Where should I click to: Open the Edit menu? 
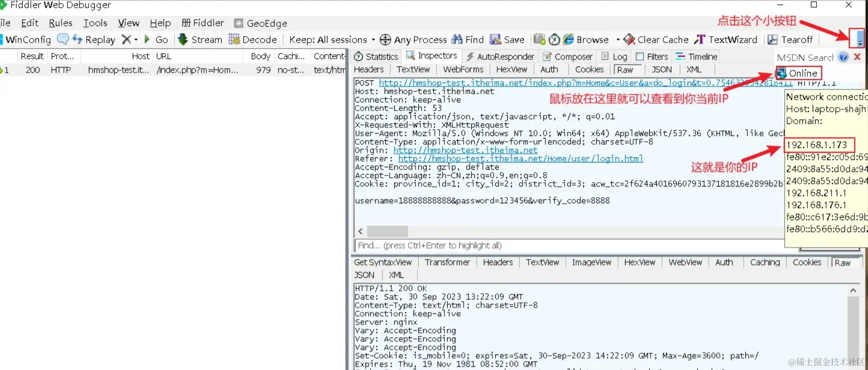(x=30, y=23)
